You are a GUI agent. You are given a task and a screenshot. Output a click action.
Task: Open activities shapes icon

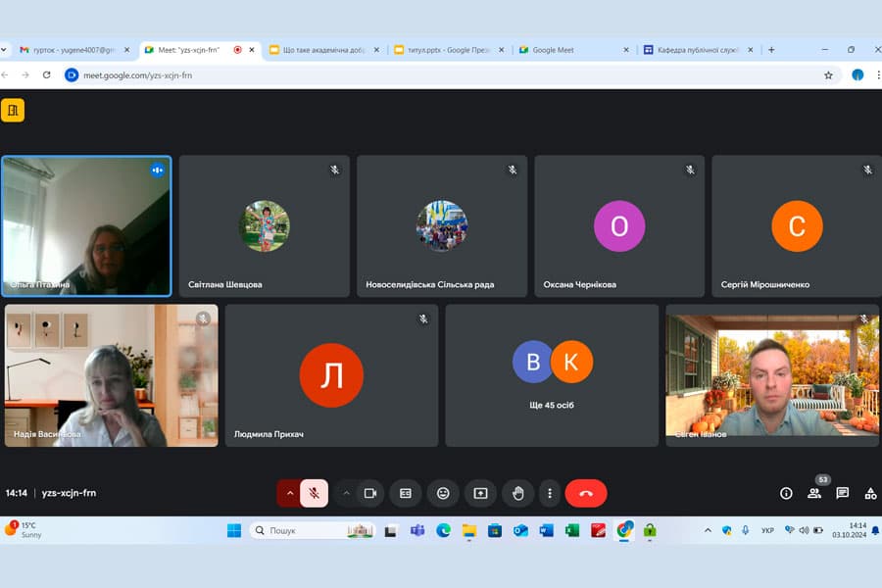(x=870, y=494)
